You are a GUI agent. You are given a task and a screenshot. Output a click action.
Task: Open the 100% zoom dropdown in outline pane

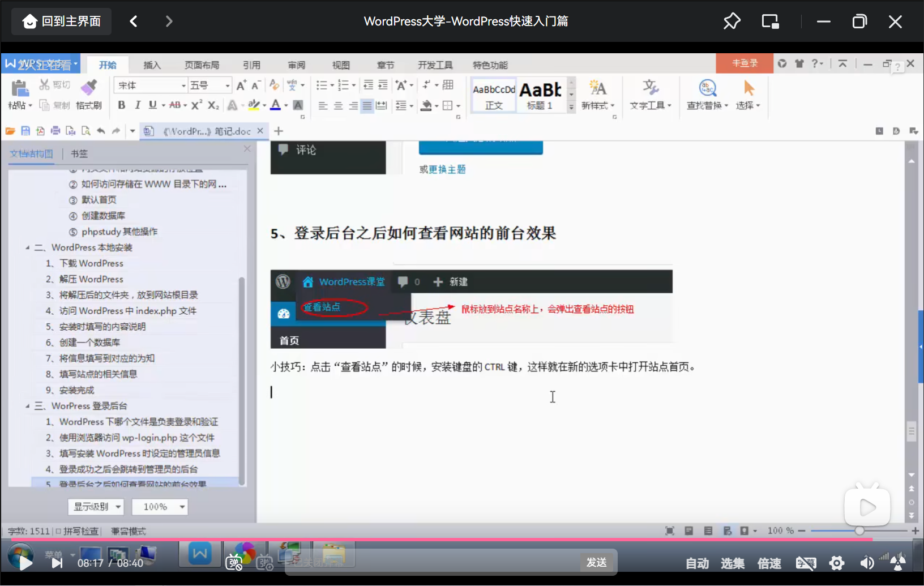click(x=160, y=507)
